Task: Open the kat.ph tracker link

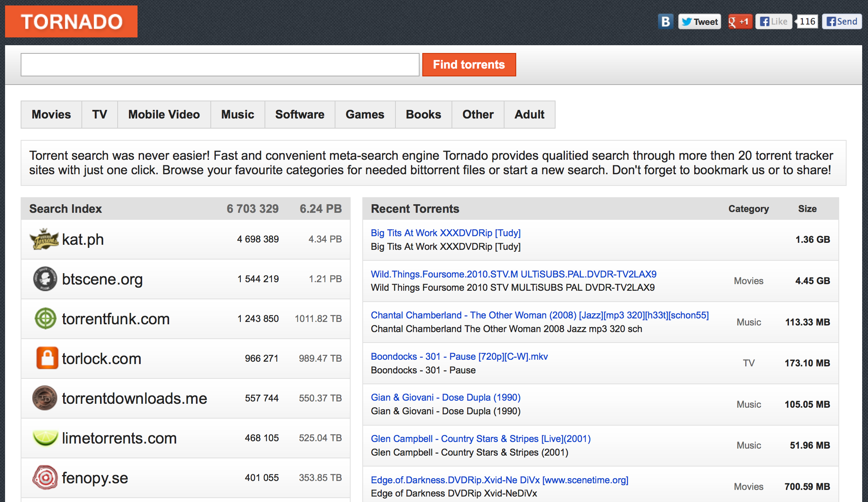Action: [x=83, y=239]
